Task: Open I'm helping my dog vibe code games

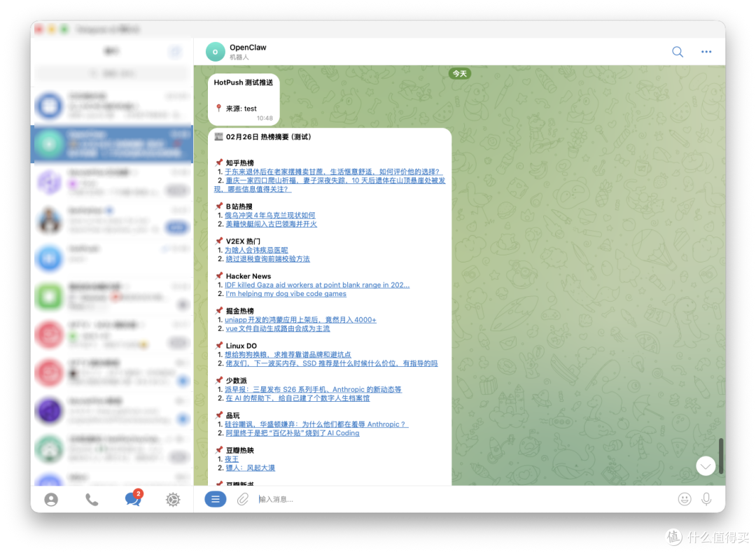Action: click(286, 293)
